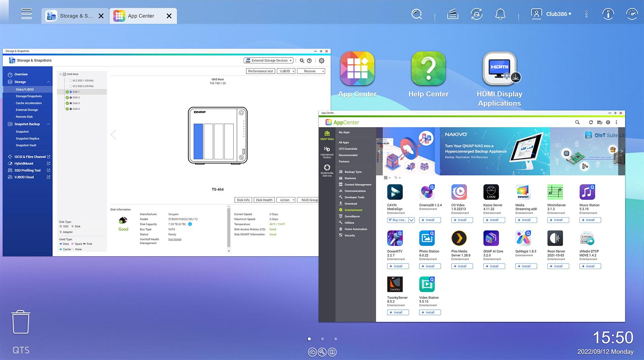Open the App Center view mode grid dropdown
Viewport: 644px width, 360px height.
click(x=387, y=177)
